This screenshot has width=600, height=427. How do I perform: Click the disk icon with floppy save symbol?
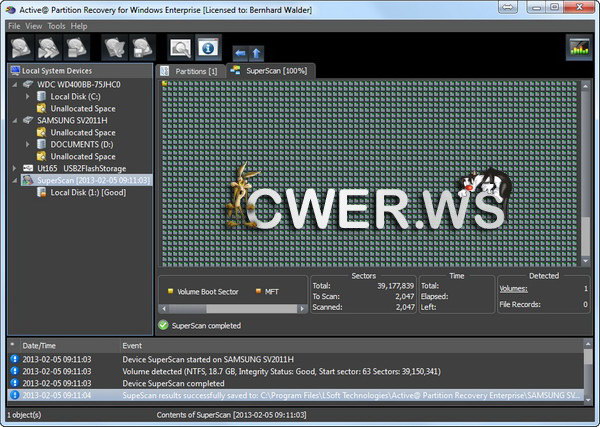pyautogui.click(x=143, y=47)
